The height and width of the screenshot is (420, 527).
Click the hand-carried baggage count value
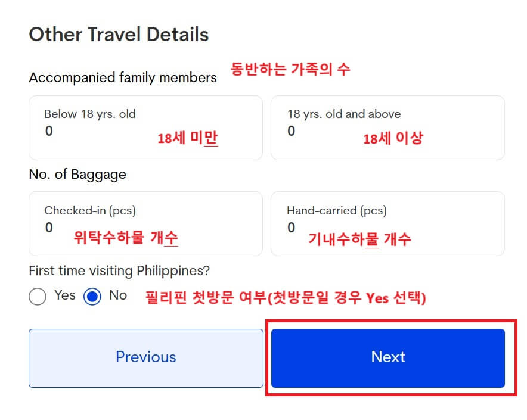click(291, 228)
